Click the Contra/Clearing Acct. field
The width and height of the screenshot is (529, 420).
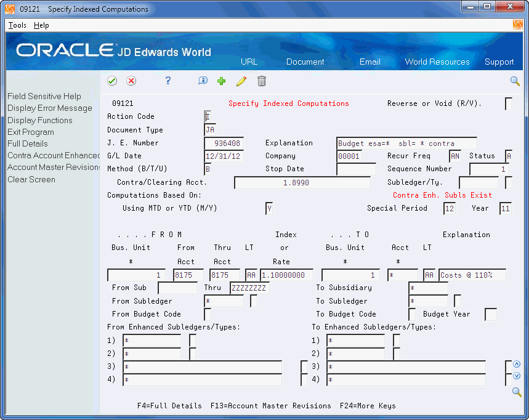click(302, 183)
